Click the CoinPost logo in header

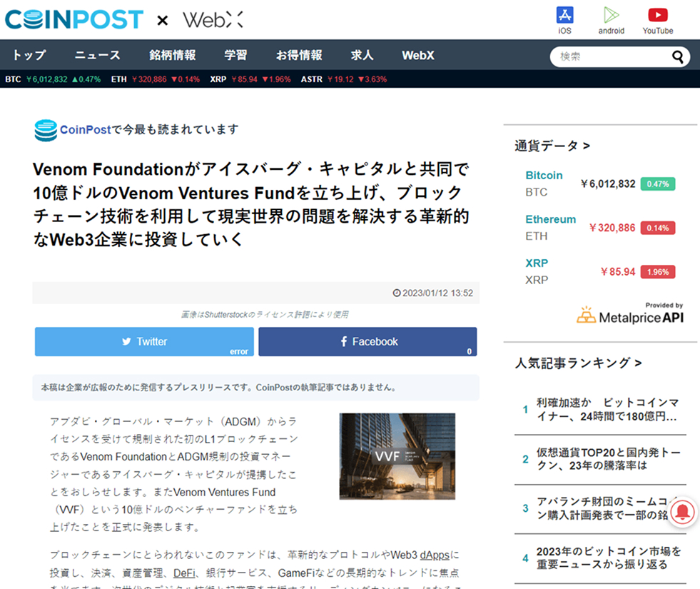74,19
